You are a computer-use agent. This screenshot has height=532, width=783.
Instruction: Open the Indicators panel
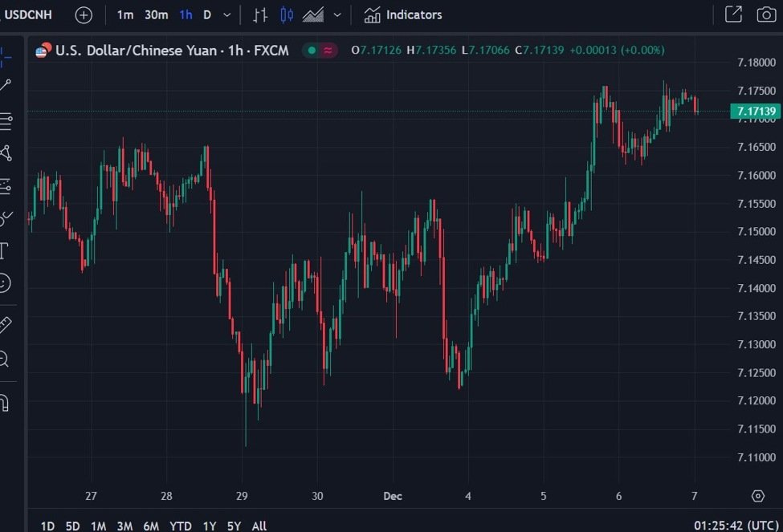click(x=402, y=14)
